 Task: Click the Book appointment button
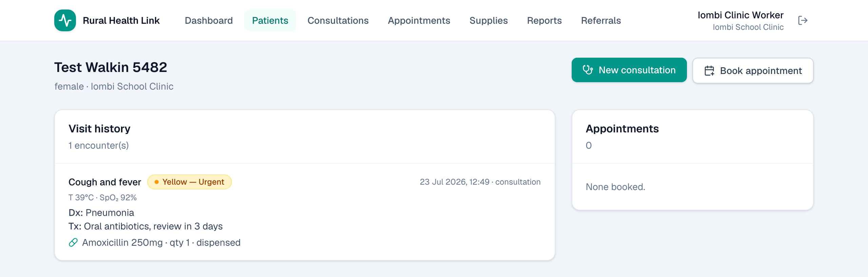pyautogui.click(x=753, y=71)
